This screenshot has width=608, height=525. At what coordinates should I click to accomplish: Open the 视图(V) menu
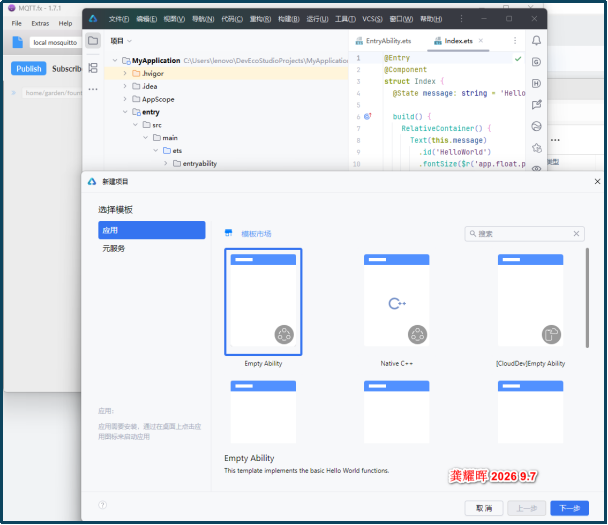[174, 19]
